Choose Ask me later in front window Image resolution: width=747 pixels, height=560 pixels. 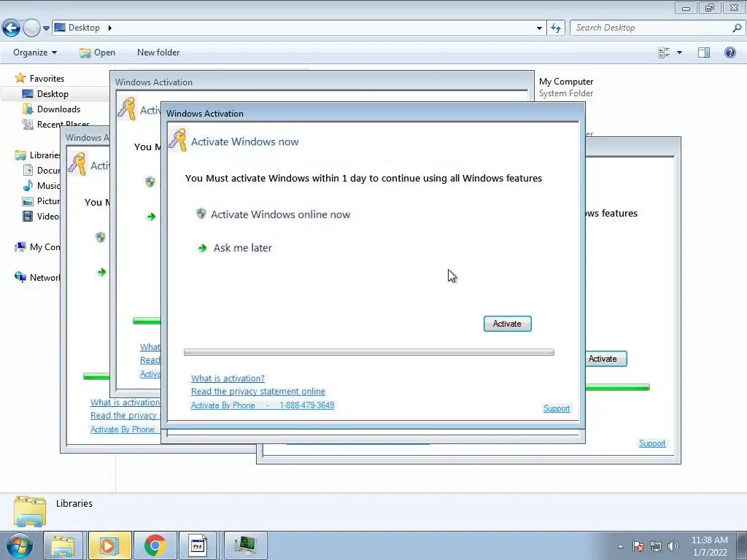pyautogui.click(x=242, y=248)
